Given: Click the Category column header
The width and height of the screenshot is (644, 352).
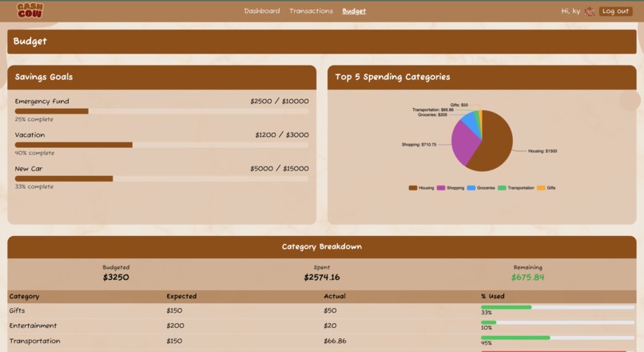Looking at the screenshot, I should tap(24, 297).
